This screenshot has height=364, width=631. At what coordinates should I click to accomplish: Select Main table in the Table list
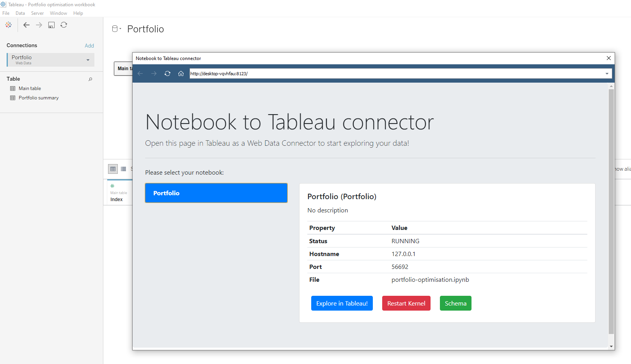(x=30, y=88)
